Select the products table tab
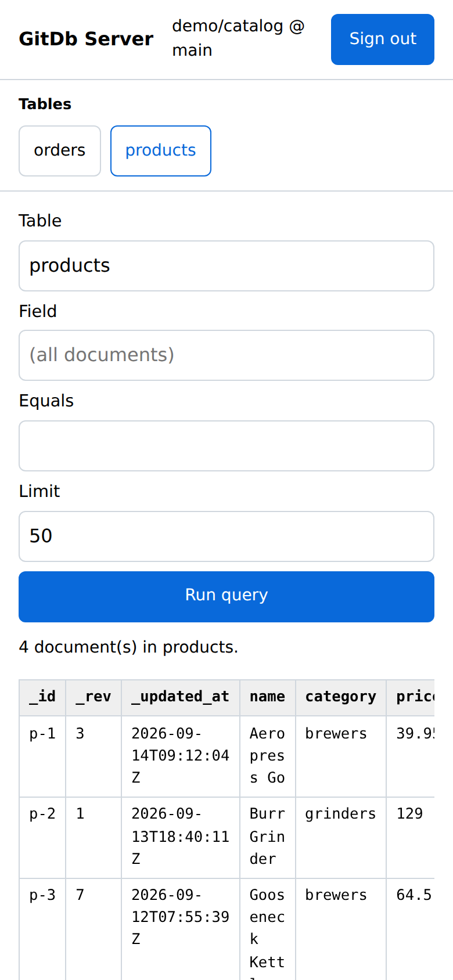The width and height of the screenshot is (453, 980). [161, 151]
